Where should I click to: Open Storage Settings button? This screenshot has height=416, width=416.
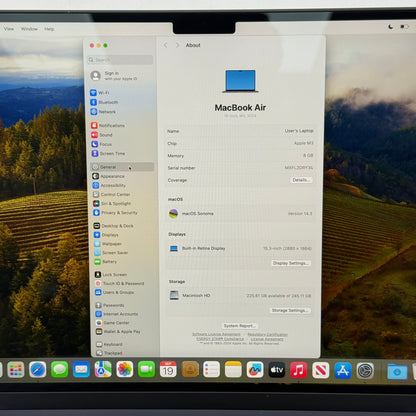pos(290,310)
